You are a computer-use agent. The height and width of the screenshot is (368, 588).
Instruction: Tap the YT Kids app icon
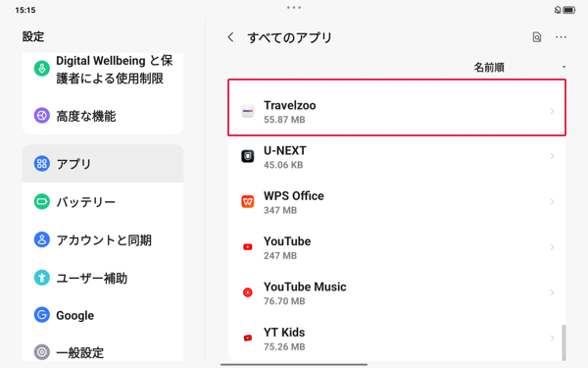click(248, 338)
